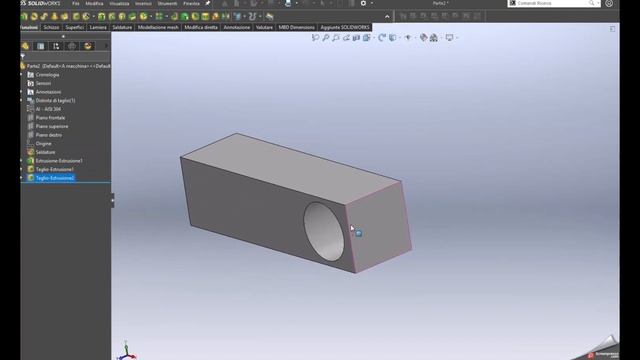Open the search box dropdown arrow

(x=598, y=3)
